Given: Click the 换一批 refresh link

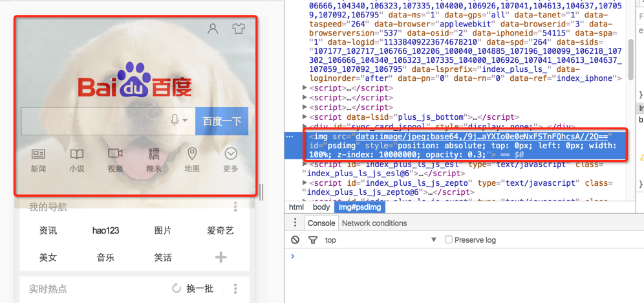Looking at the screenshot, I should 200,289.
